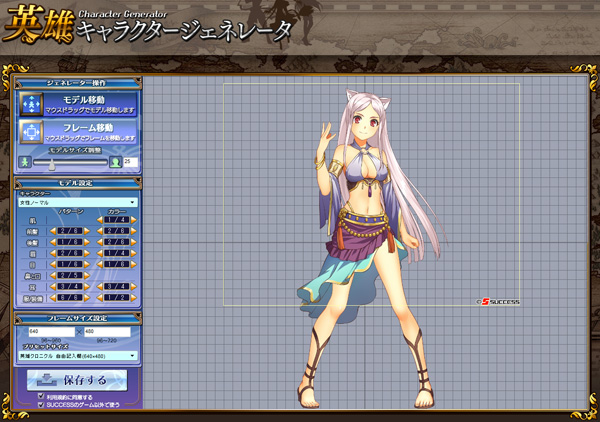Select previous 肌 (skin) color

click(99, 220)
